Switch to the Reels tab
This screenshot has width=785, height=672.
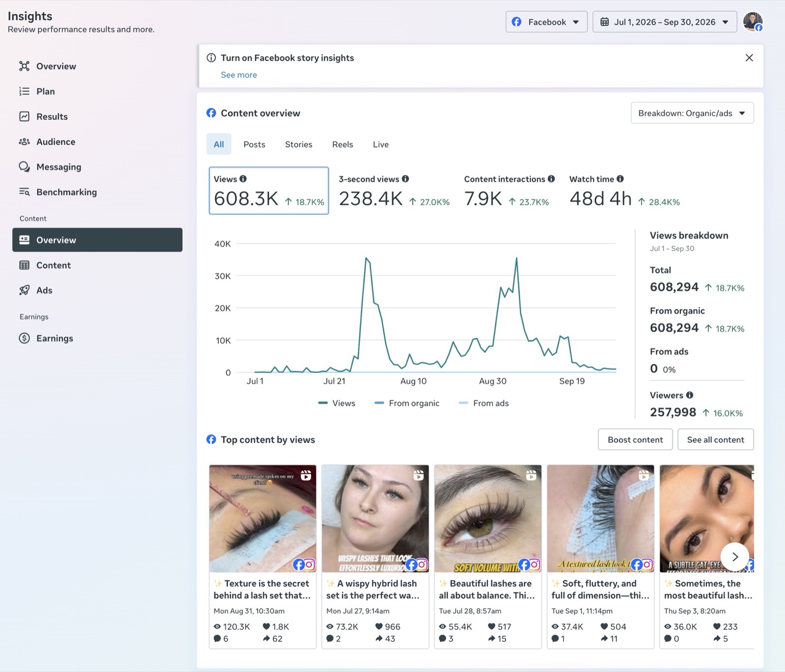(x=342, y=144)
